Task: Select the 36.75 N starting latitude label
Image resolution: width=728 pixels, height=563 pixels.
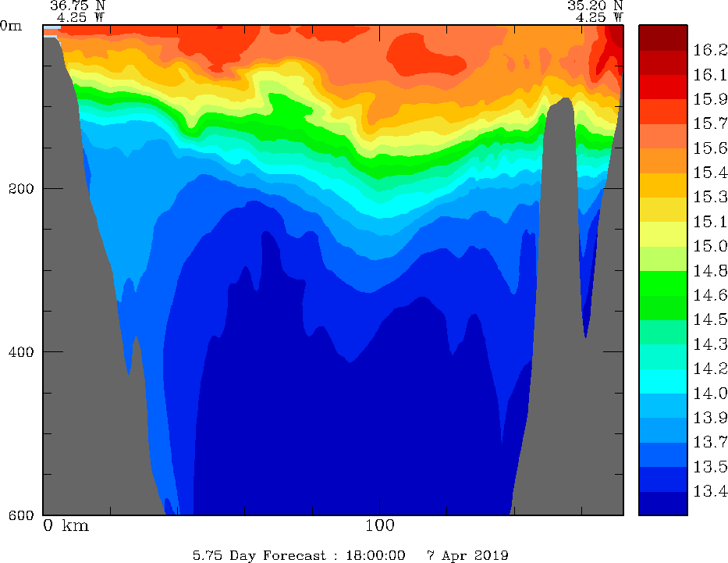Action: pos(77,5)
